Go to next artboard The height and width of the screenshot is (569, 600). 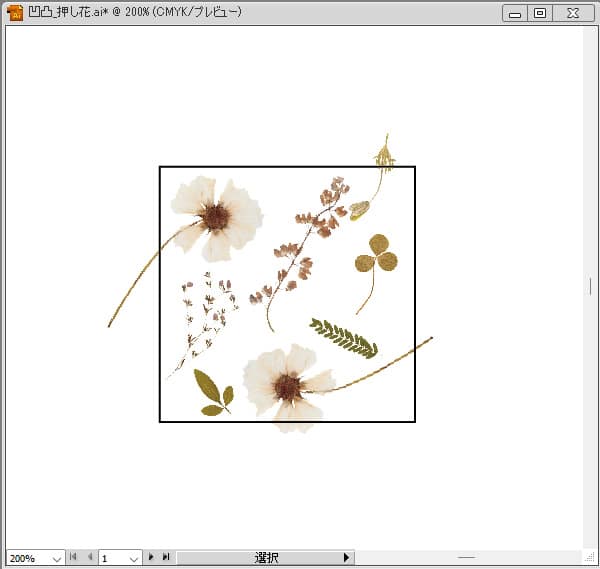point(151,557)
